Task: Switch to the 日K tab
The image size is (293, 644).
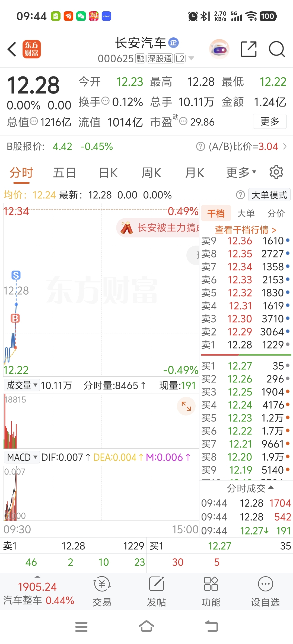Action: (108, 173)
